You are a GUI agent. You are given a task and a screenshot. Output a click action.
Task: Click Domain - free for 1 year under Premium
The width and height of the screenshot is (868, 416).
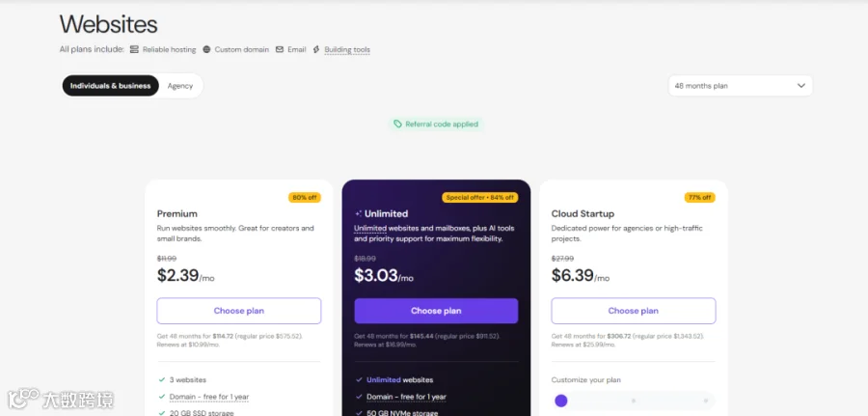pos(209,397)
